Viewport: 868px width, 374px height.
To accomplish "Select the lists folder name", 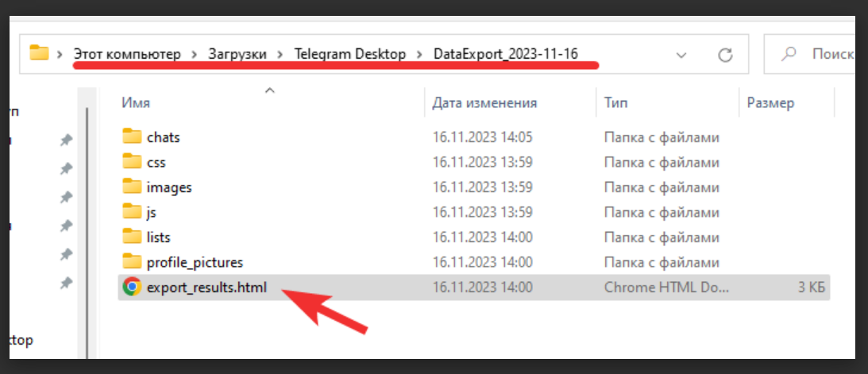I will [x=158, y=237].
